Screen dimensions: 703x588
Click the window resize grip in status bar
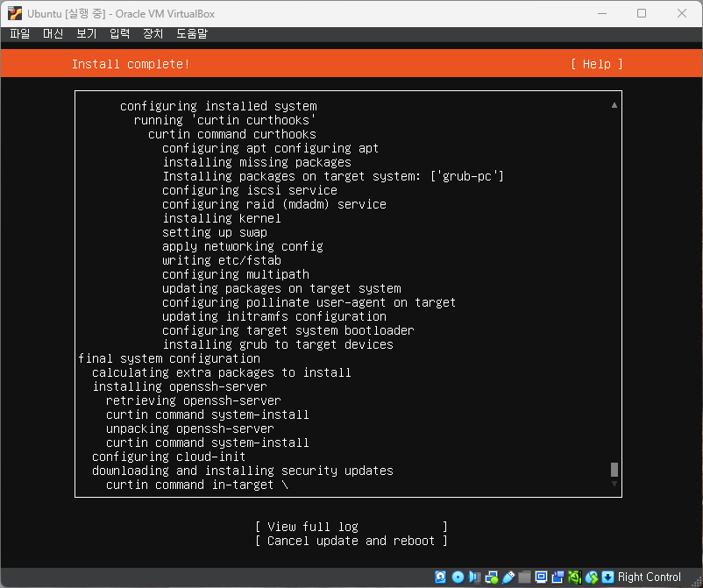click(697, 582)
